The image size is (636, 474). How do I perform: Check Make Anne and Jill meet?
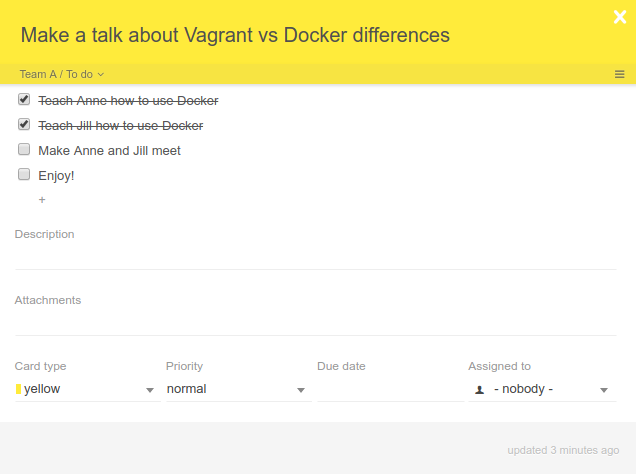click(x=24, y=150)
